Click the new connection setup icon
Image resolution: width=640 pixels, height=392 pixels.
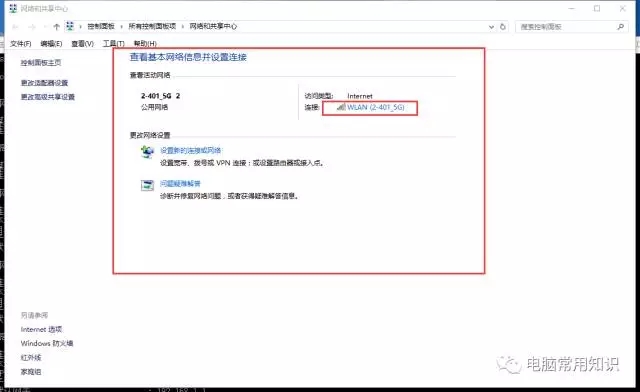[x=147, y=152]
